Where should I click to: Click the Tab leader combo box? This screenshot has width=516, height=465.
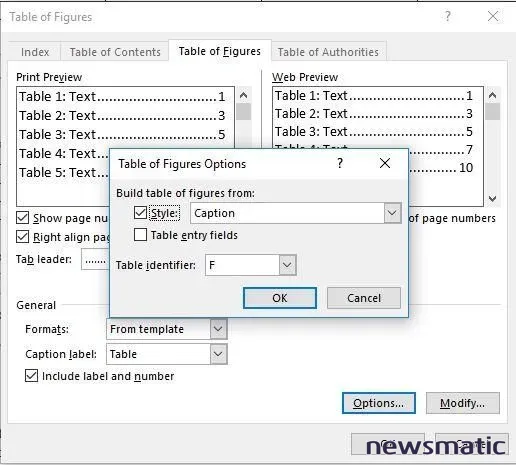point(96,259)
